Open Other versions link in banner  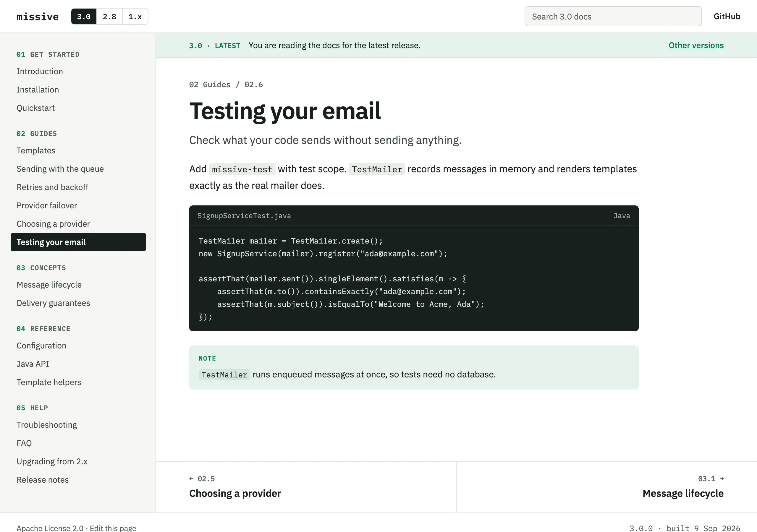(696, 46)
